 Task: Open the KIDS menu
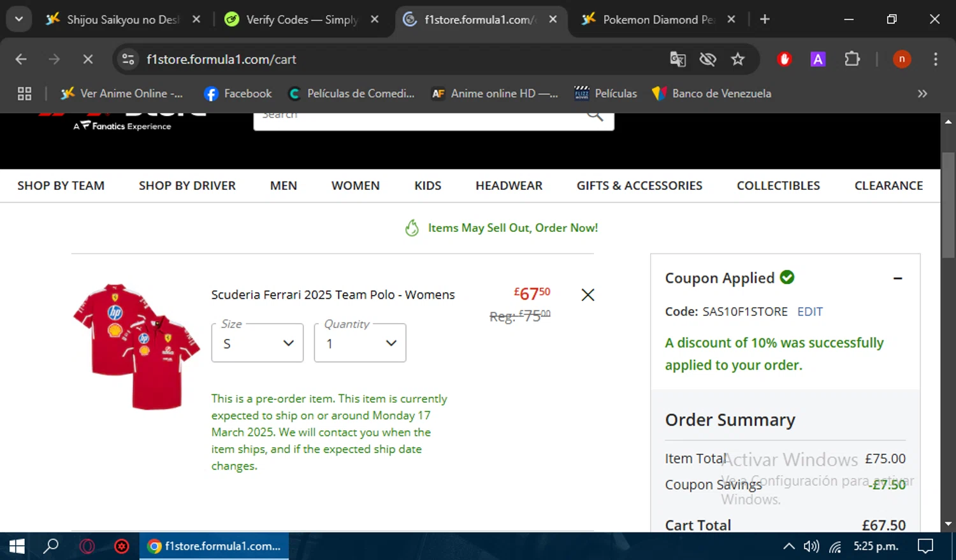point(428,185)
